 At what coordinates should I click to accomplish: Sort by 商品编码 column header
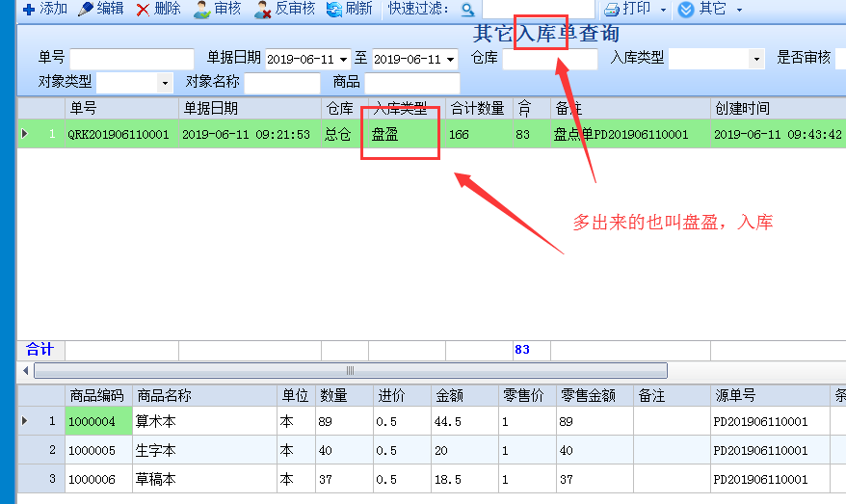pos(98,395)
